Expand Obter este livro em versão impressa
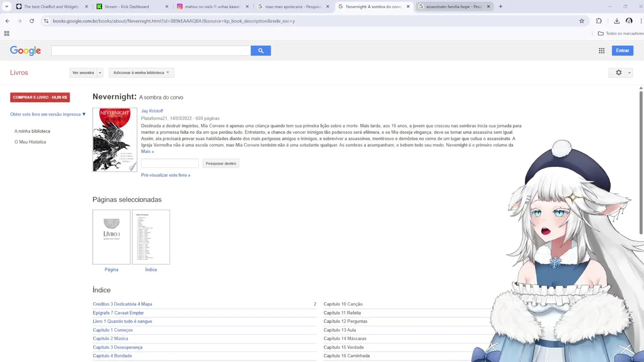The image size is (644, 362). 48,114
